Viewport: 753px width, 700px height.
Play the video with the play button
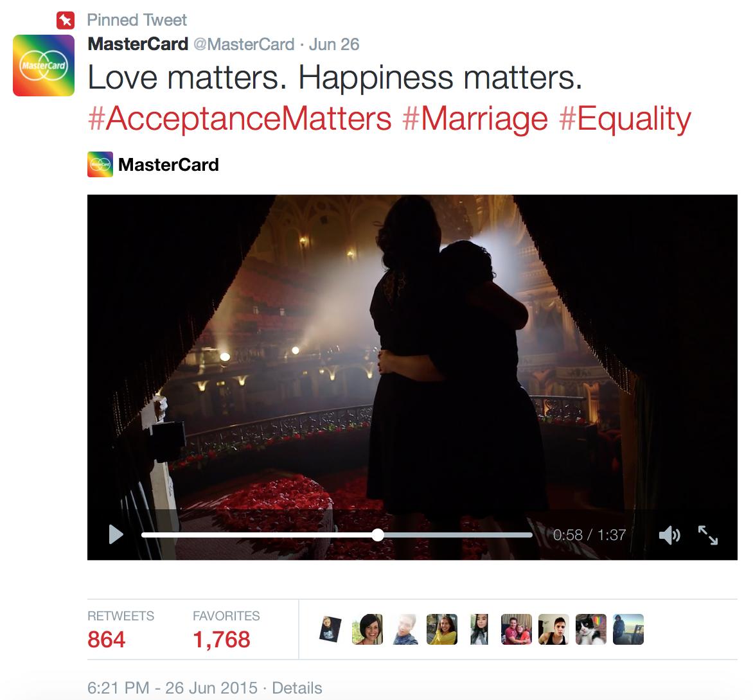[x=116, y=534]
